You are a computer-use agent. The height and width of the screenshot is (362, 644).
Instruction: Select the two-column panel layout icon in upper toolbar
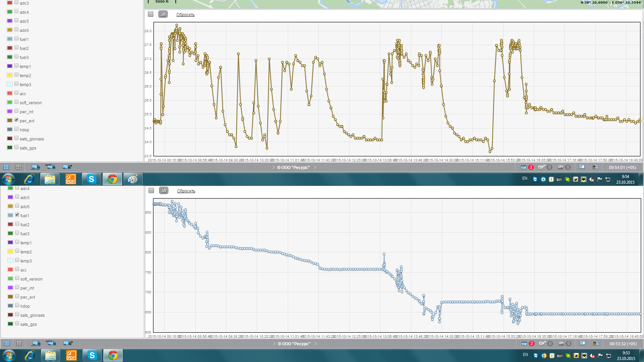pos(6,167)
